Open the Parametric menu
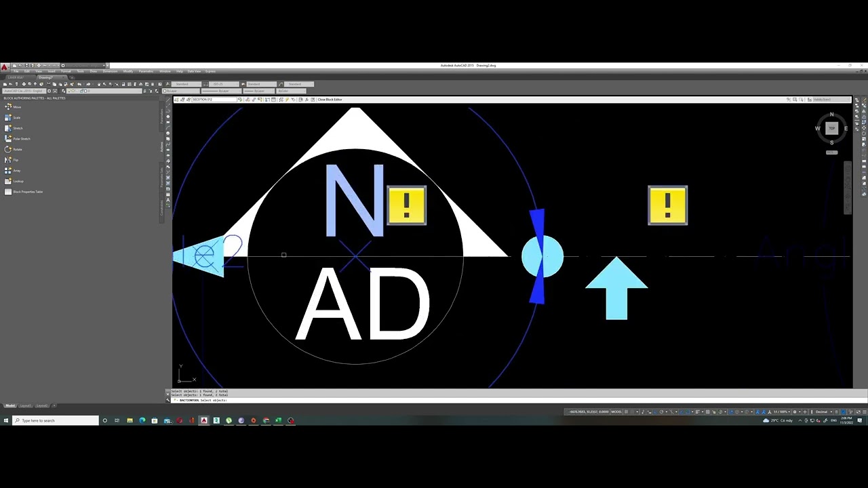 pyautogui.click(x=146, y=71)
